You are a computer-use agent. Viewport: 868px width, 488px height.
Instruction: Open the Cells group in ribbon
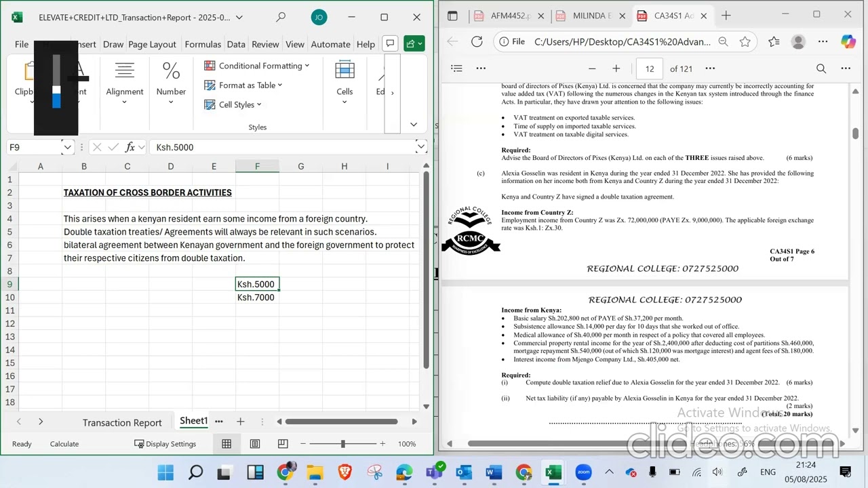(344, 83)
